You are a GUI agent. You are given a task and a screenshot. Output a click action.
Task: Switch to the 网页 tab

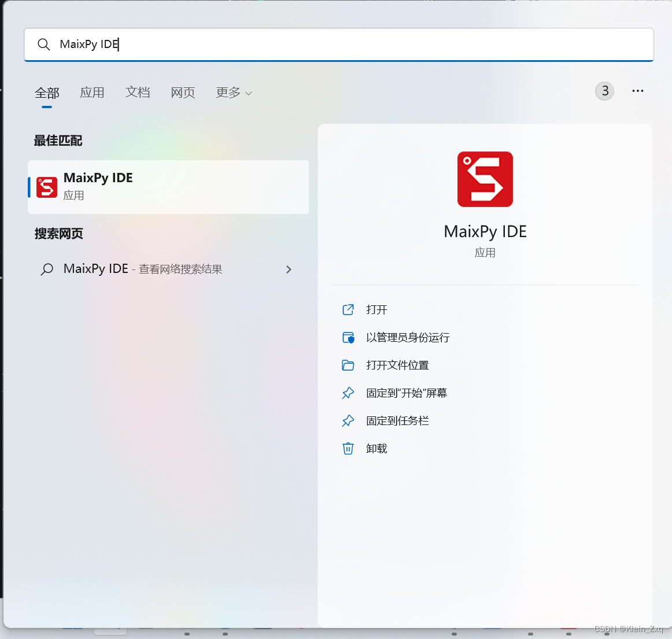[183, 93]
